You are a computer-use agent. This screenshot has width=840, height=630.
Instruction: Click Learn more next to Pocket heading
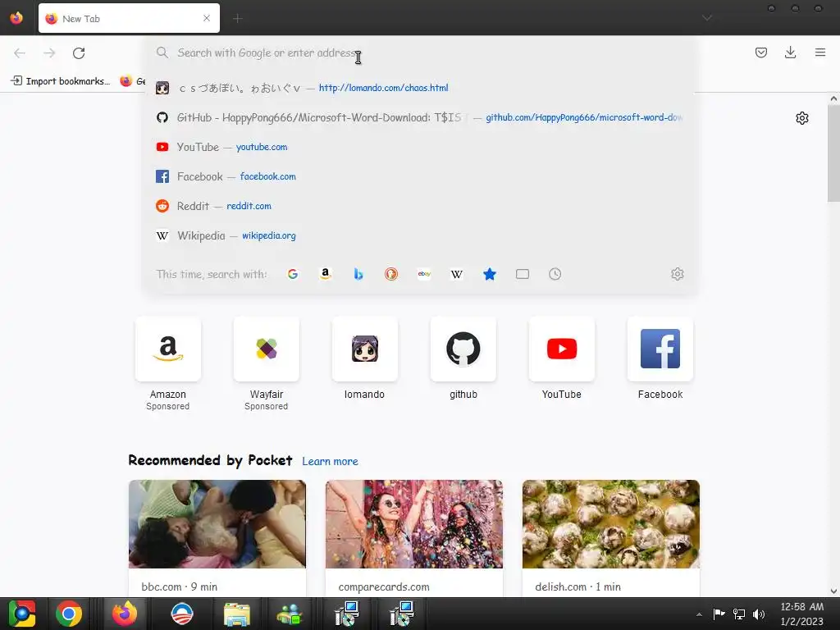pyautogui.click(x=330, y=461)
